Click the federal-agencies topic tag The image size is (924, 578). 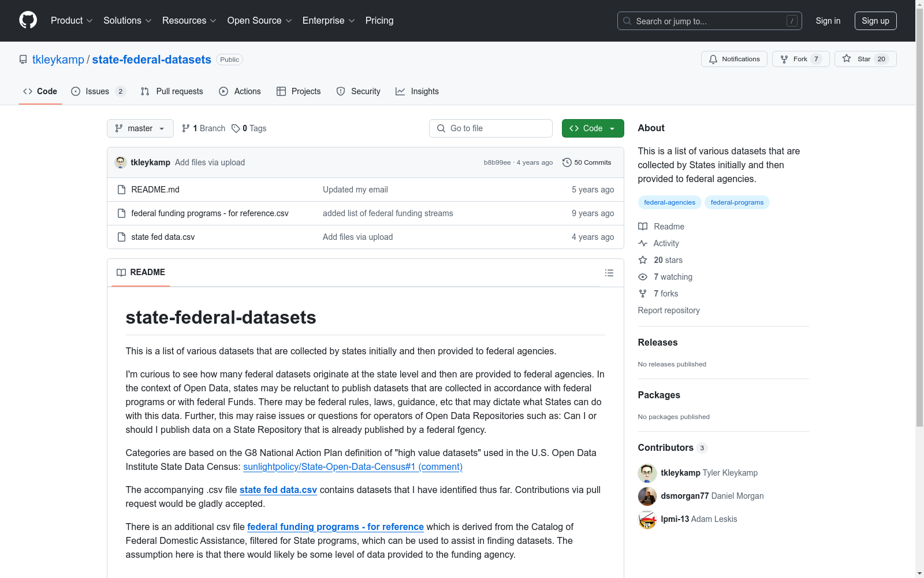pyautogui.click(x=670, y=202)
